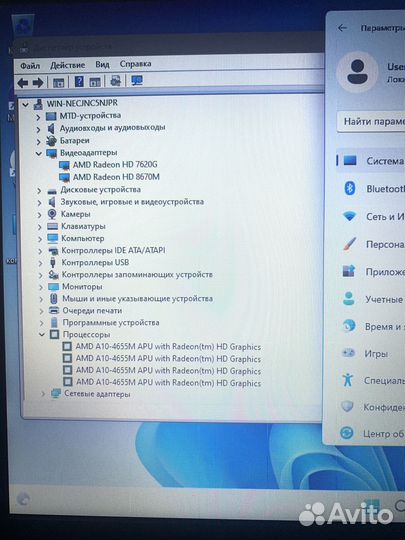Open the Справка menu
This screenshot has width=405, height=540.
click(135, 64)
